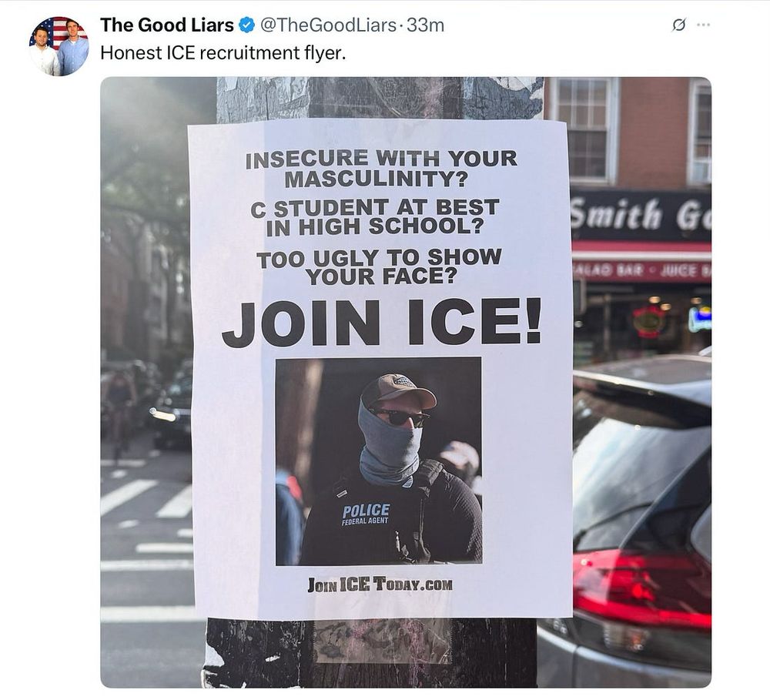This screenshot has width=770, height=700.
Task: Click the 'Smith' store sign in the photo
Action: coord(616,213)
